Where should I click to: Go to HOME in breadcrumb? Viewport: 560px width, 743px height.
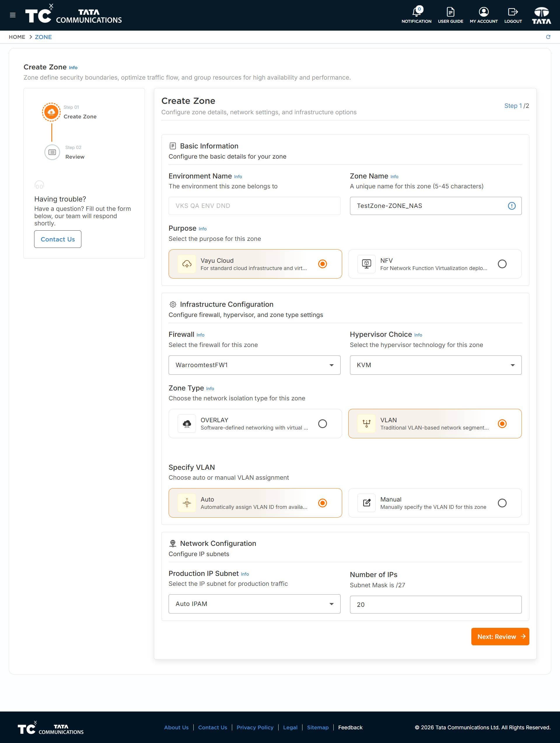(17, 37)
